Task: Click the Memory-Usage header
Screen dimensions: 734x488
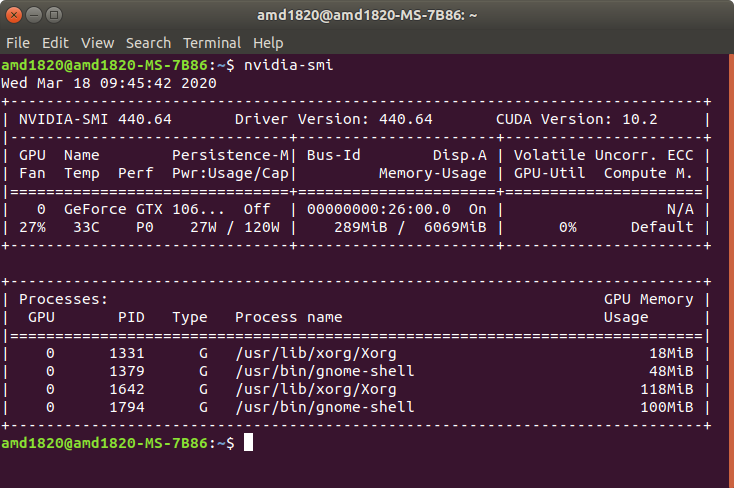Action: (x=433, y=173)
